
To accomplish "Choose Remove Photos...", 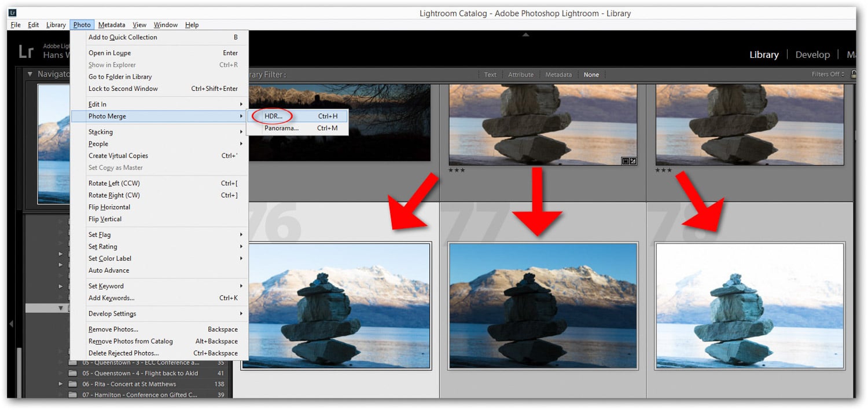I will click(159, 330).
